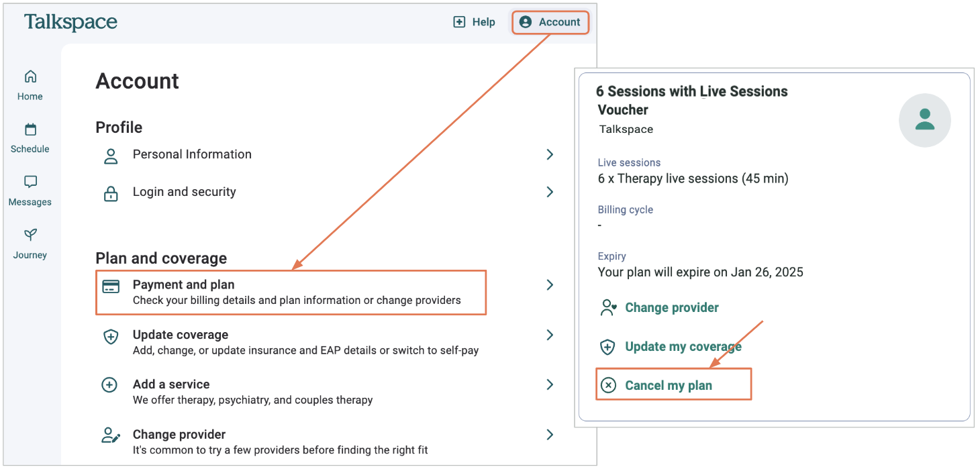This screenshot has height=471, width=980.
Task: Click the Login and security lock icon
Action: pyautogui.click(x=111, y=193)
